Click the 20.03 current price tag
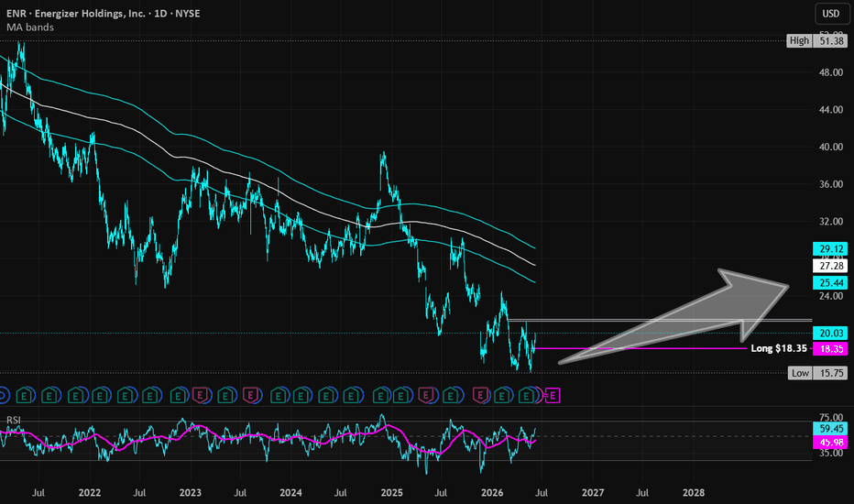 point(830,333)
